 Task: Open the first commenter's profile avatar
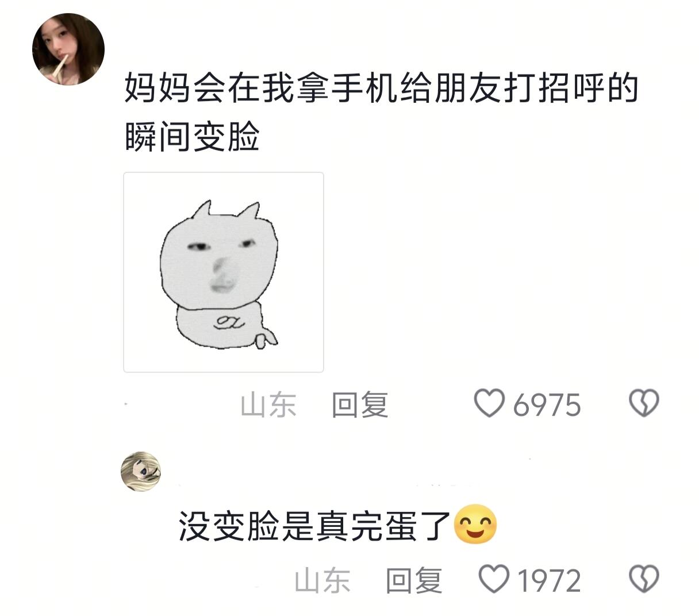click(68, 49)
